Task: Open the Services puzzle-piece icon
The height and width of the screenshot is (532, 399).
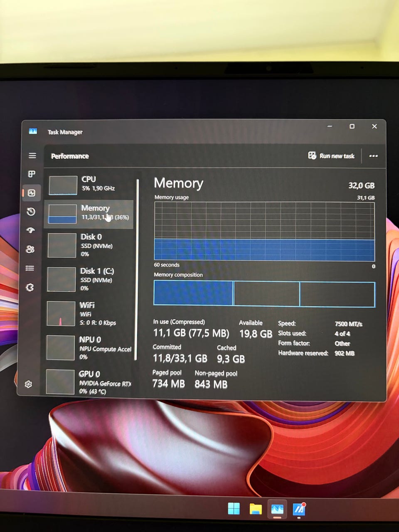Action: [x=30, y=287]
